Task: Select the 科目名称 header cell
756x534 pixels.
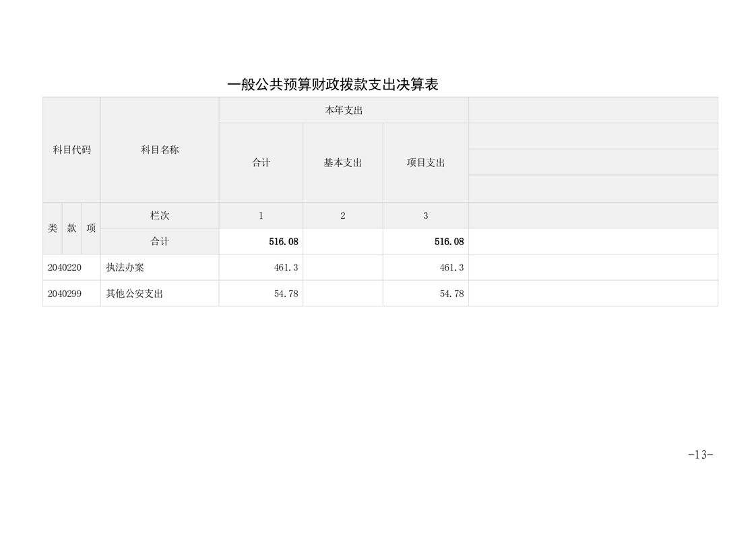Action: click(160, 149)
